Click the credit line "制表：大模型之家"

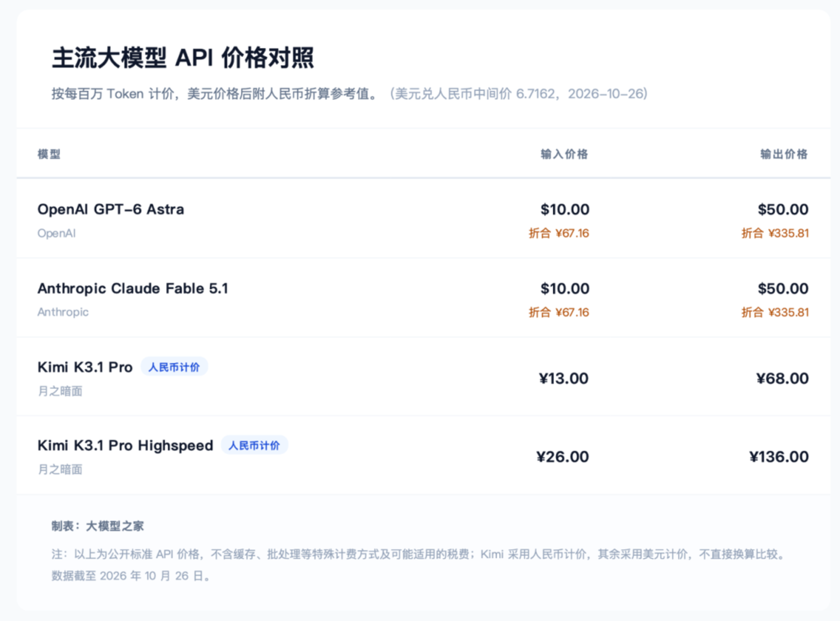97,526
